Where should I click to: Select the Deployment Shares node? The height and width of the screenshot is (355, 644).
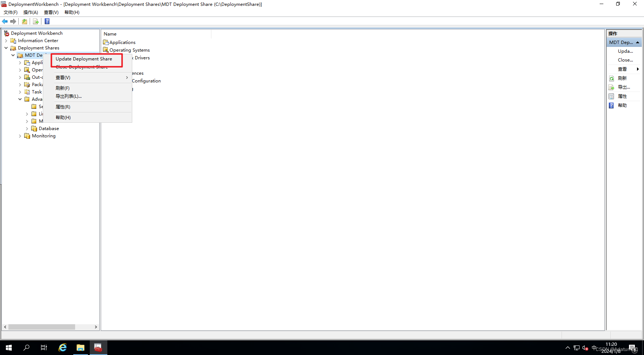[38, 48]
